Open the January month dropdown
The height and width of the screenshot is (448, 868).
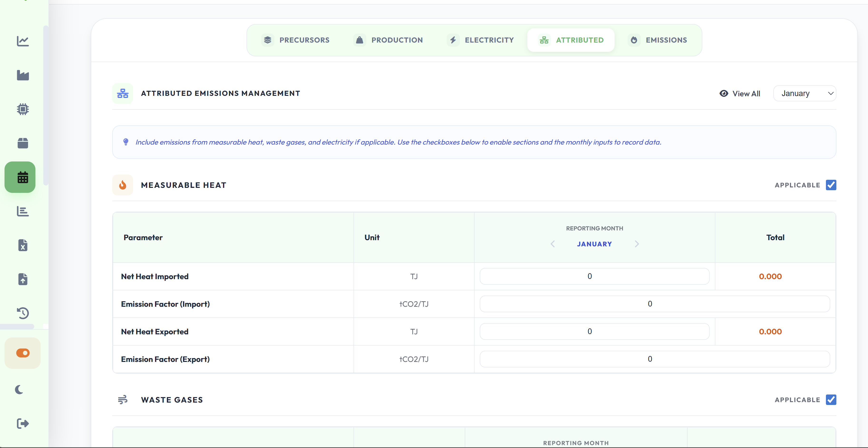coord(804,93)
